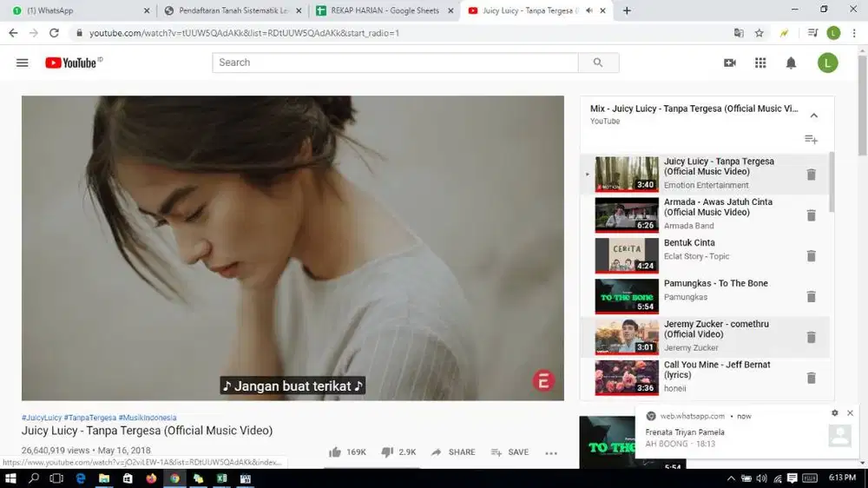Open the Frenata Triyan Pamela notification
This screenshot has width=868, height=488.
(747, 432)
